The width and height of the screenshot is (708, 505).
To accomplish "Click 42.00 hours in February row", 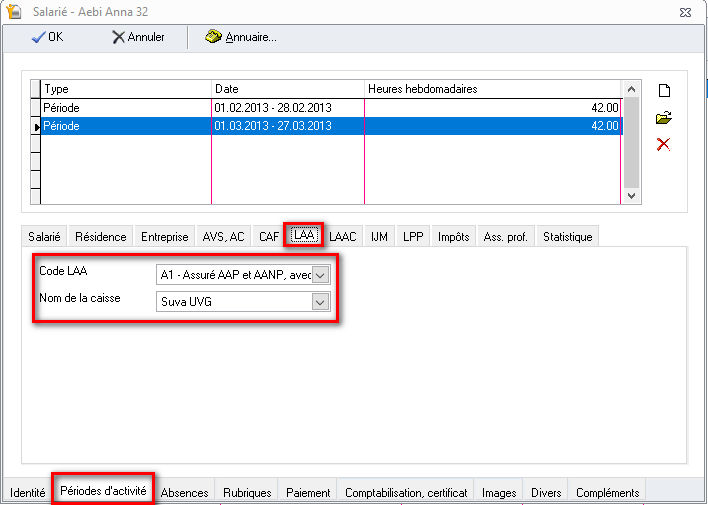I will (493, 108).
